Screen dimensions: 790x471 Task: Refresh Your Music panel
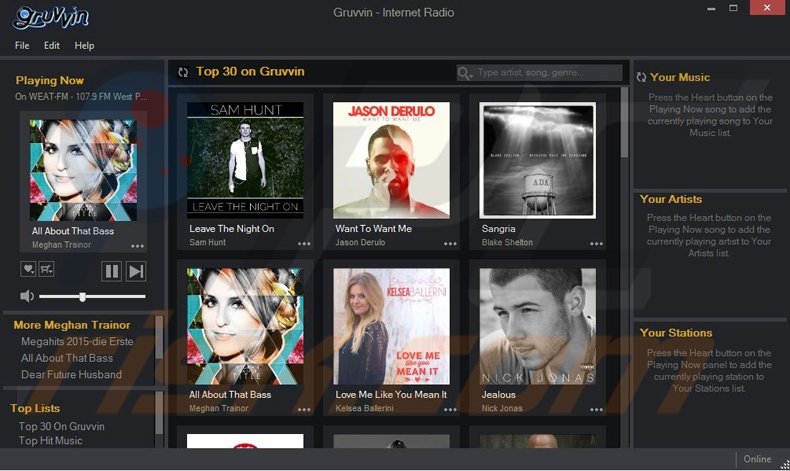tap(641, 77)
